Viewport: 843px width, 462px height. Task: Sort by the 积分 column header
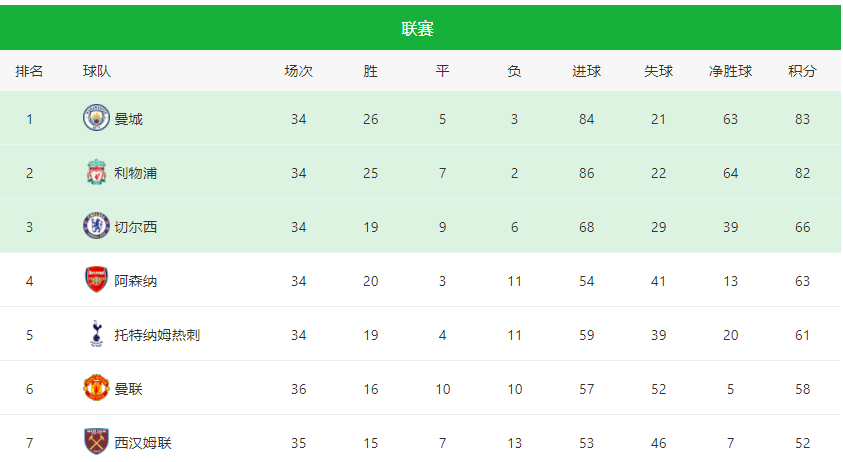click(802, 72)
